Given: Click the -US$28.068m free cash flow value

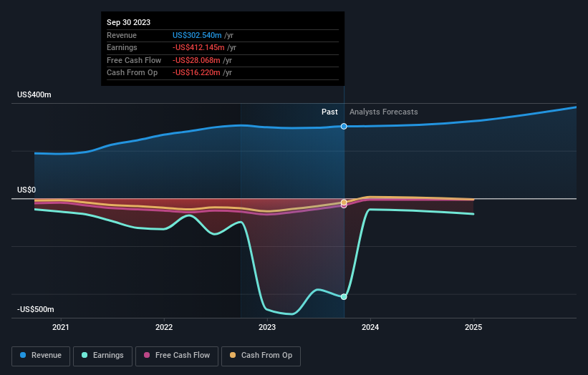Looking at the screenshot, I should (196, 60).
